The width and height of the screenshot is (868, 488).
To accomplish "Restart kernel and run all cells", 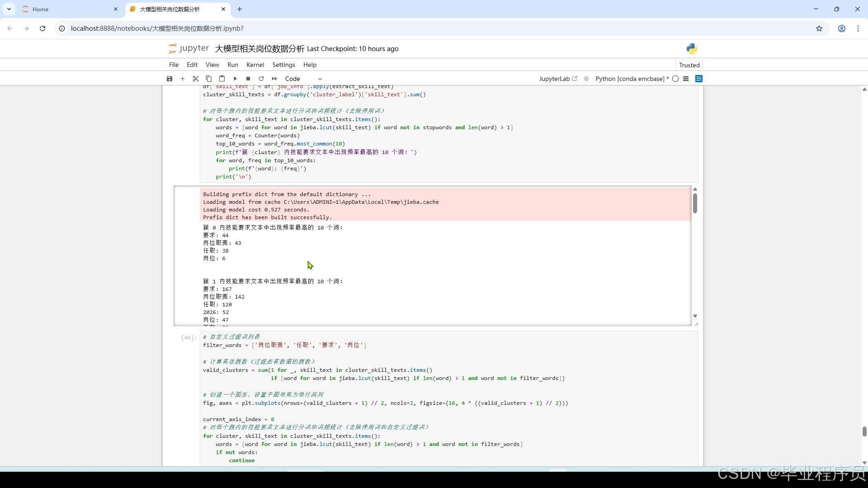I will tap(274, 79).
